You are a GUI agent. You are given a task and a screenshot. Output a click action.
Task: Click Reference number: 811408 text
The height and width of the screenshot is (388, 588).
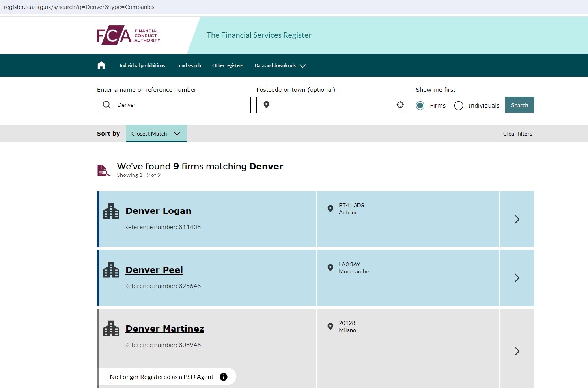[x=162, y=227]
